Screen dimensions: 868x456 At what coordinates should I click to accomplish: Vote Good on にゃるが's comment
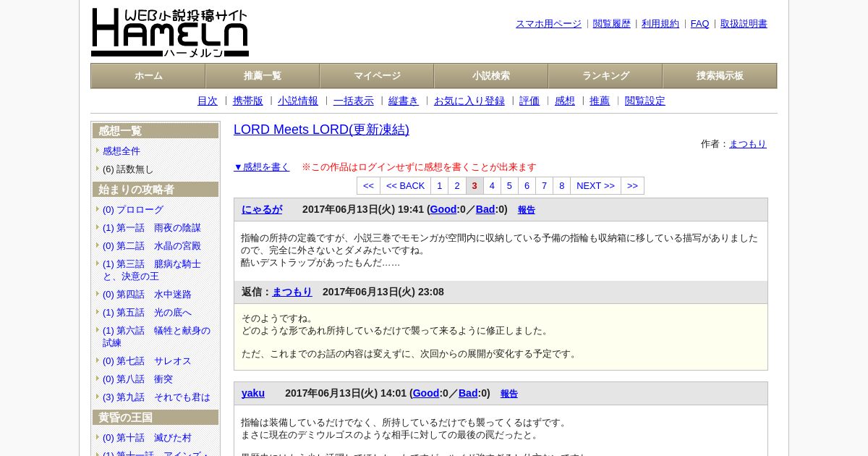[443, 209]
